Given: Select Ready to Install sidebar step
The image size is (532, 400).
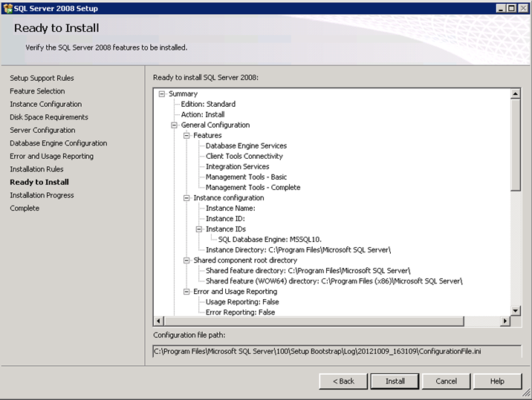Looking at the screenshot, I should (x=39, y=183).
